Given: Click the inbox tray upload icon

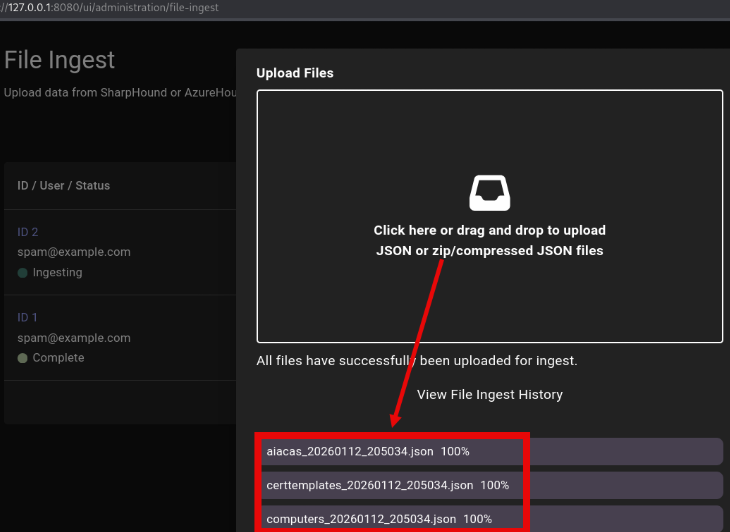Looking at the screenshot, I should (489, 192).
